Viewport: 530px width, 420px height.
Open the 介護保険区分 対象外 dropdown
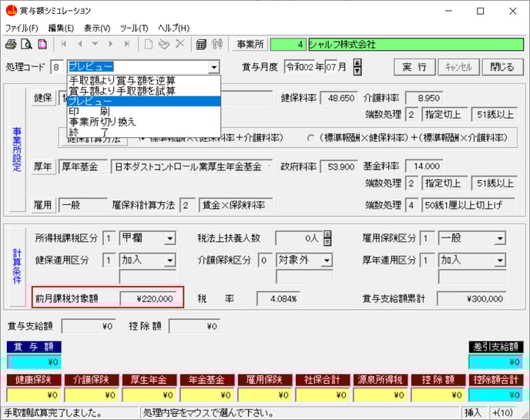[x=327, y=260]
